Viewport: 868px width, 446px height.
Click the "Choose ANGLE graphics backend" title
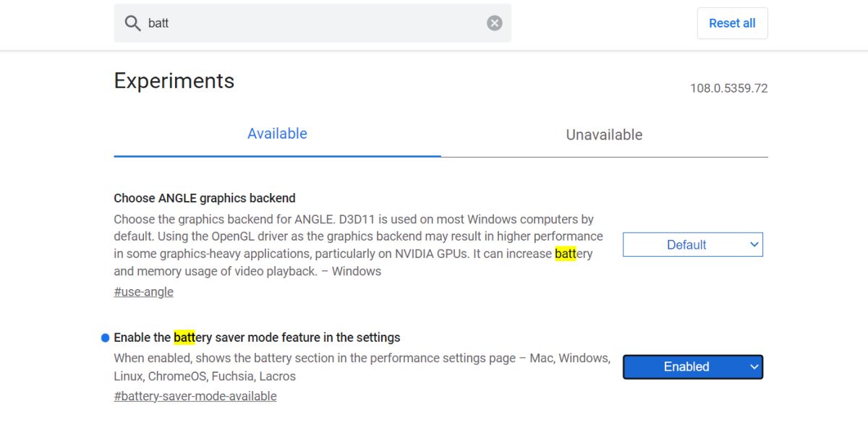pos(205,198)
